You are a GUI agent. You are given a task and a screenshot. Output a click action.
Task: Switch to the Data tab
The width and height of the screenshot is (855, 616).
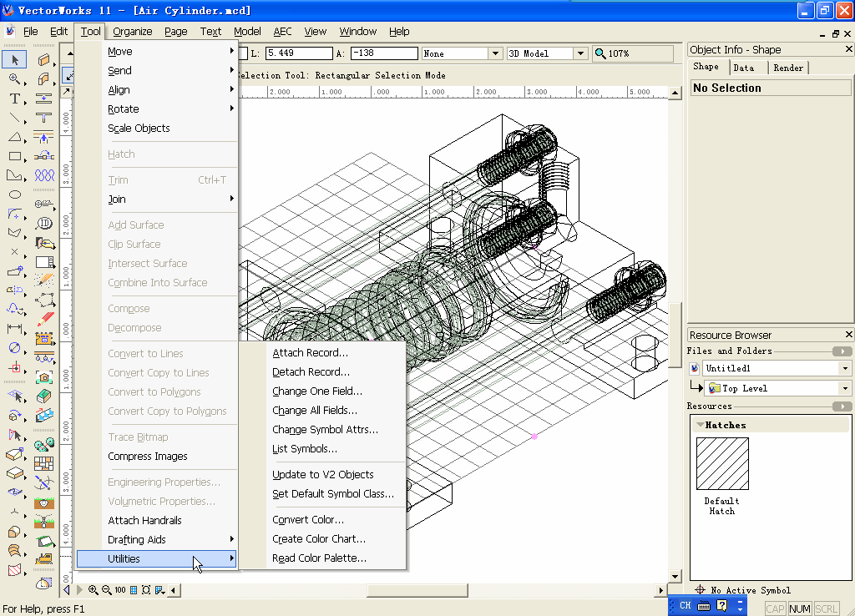(744, 68)
